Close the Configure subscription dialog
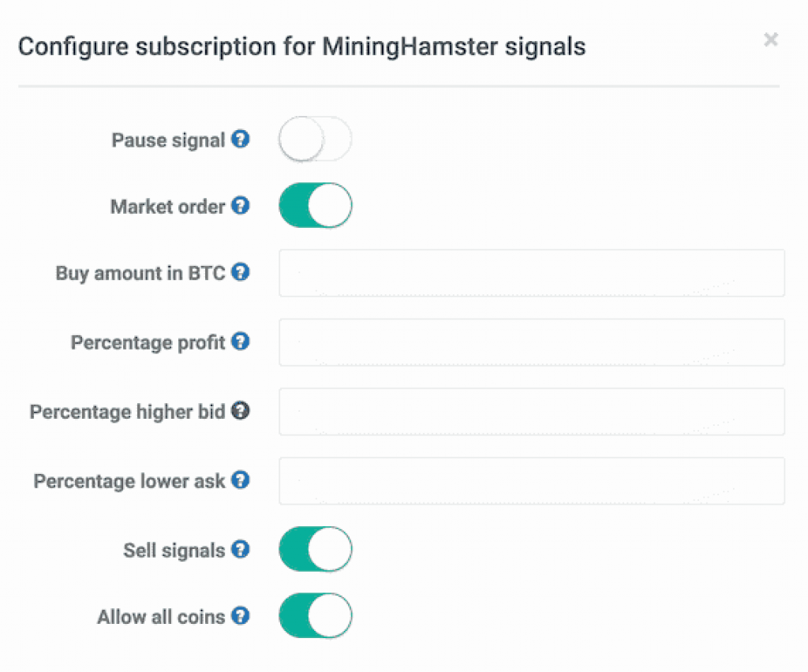The width and height of the screenshot is (808, 672). click(x=771, y=39)
